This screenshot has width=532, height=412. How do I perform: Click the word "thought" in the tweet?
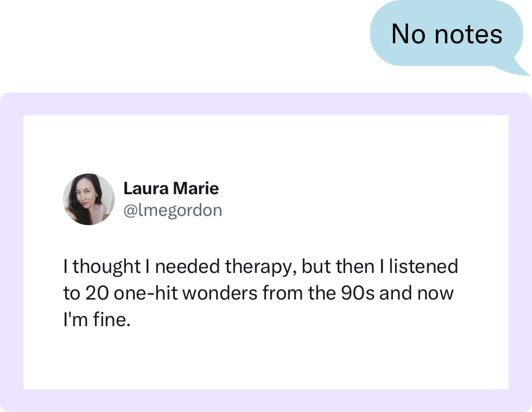pyautogui.click(x=106, y=267)
